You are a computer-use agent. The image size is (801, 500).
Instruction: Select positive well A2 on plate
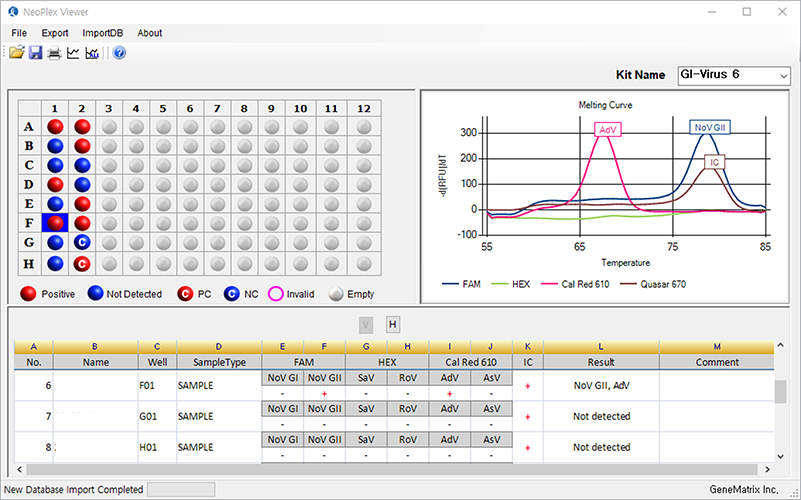tap(82, 127)
